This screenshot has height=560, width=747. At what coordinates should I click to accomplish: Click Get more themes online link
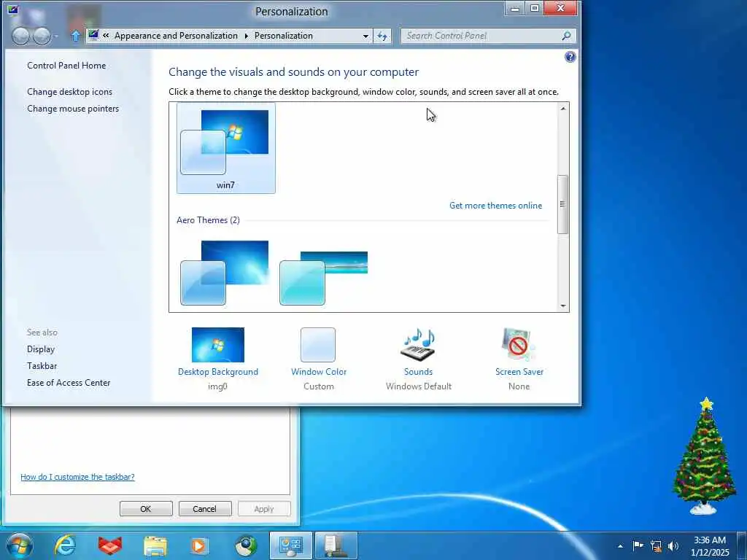pyautogui.click(x=495, y=205)
